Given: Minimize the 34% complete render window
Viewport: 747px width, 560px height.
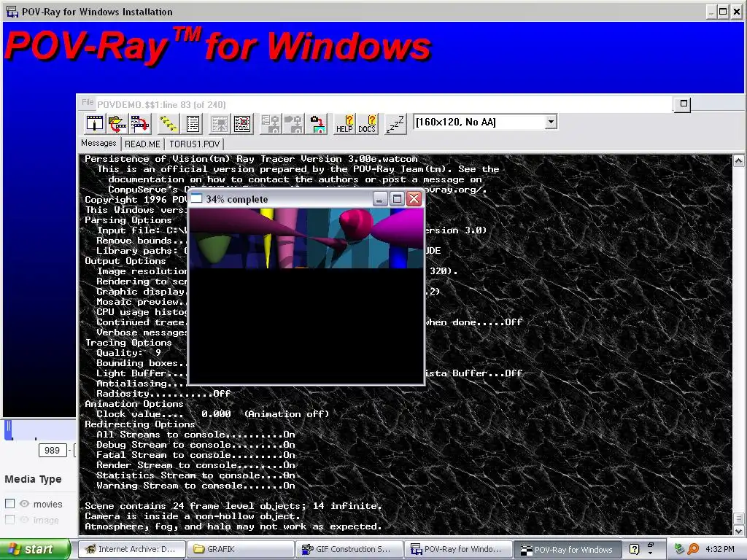Looking at the screenshot, I should 379,198.
